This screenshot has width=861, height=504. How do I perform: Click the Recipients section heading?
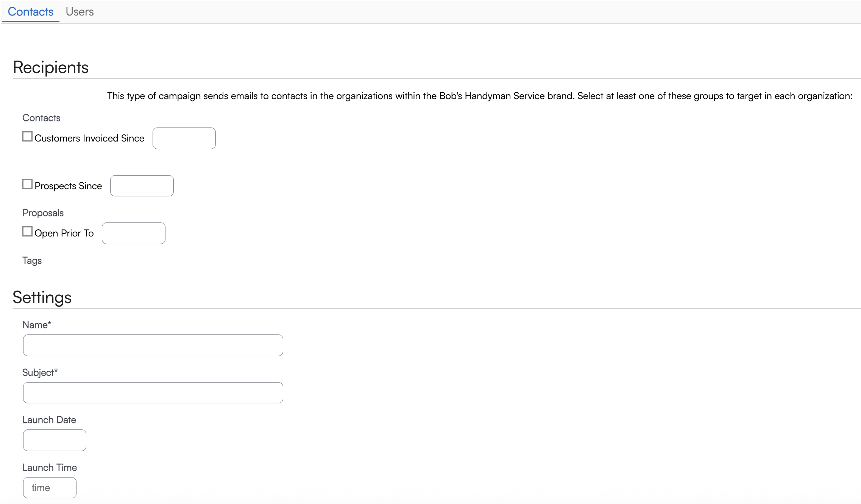(51, 67)
